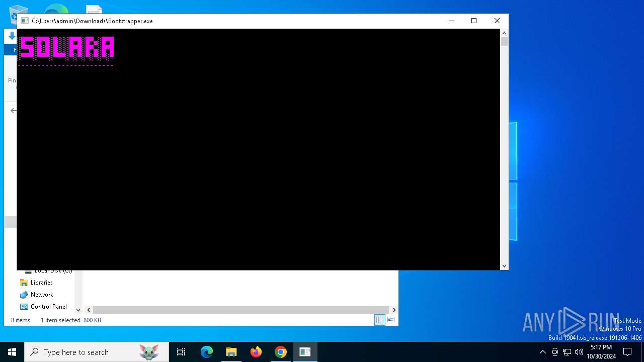
Task: Select Control Panel in Explorer navigation pane
Action: coord(48,307)
